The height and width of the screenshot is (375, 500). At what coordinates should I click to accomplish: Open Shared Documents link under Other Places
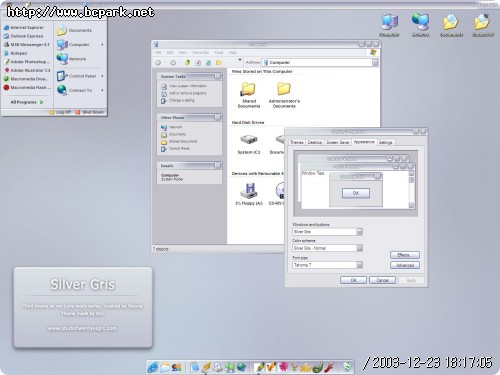click(x=179, y=142)
